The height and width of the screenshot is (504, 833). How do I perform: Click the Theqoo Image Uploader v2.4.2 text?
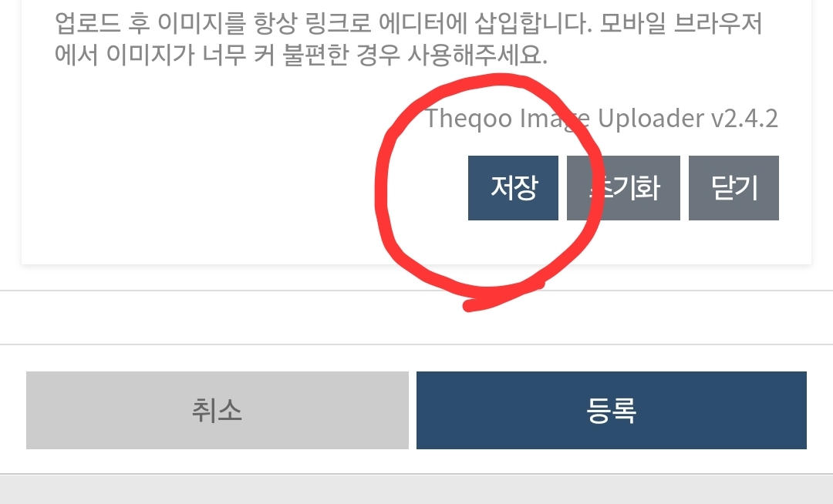pos(602,119)
